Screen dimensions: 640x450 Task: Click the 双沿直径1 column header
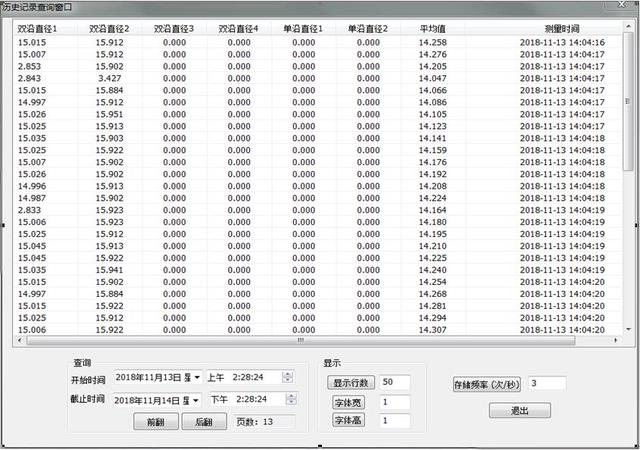[36, 28]
